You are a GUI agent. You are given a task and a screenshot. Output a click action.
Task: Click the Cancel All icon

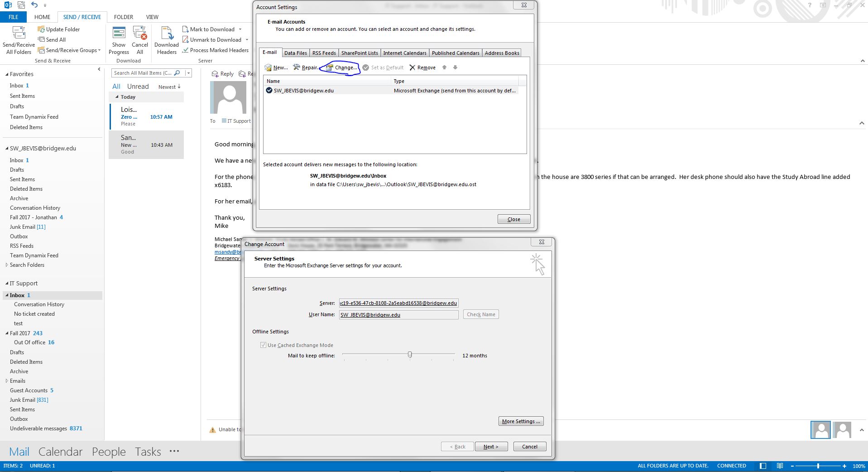tap(140, 34)
